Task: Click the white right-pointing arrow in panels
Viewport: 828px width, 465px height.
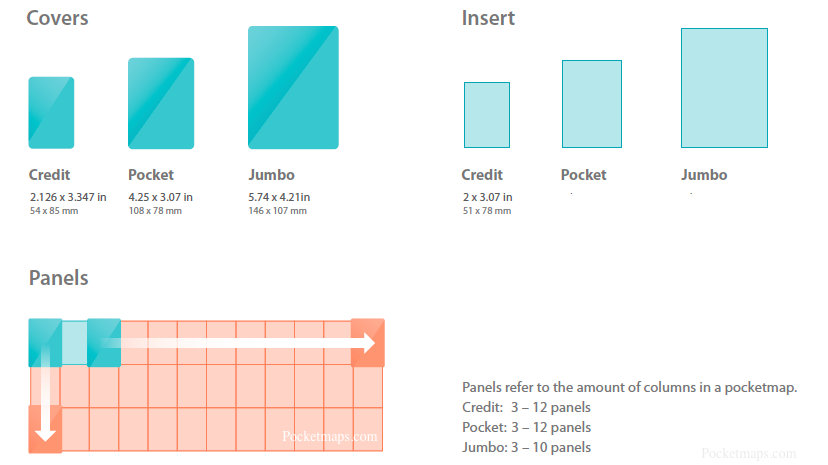Action: [x=240, y=343]
